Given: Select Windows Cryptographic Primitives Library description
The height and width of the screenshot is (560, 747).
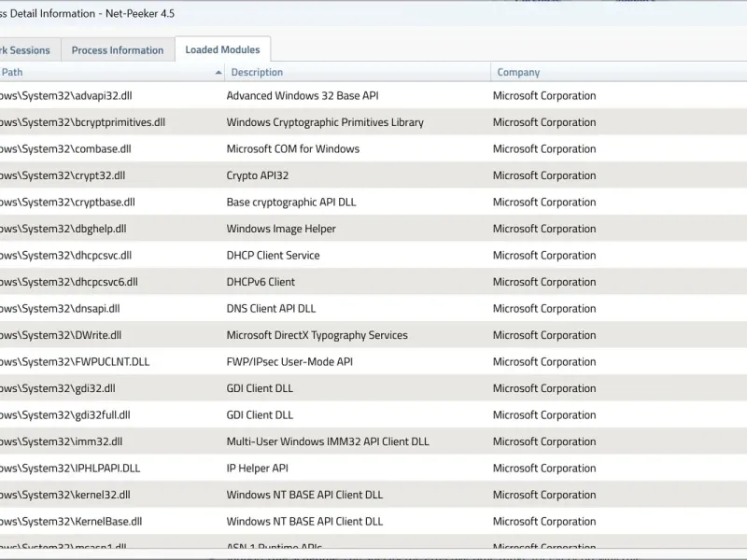Looking at the screenshot, I should pos(325,122).
